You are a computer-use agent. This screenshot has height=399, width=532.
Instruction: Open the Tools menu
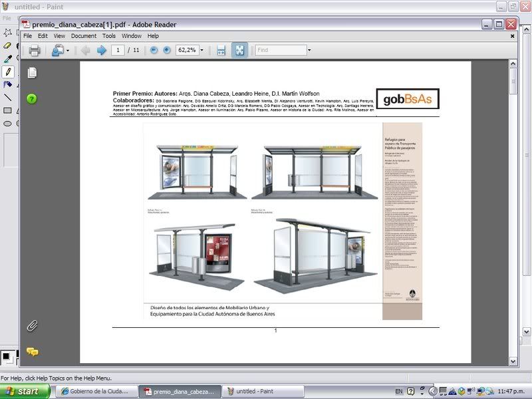coord(109,36)
